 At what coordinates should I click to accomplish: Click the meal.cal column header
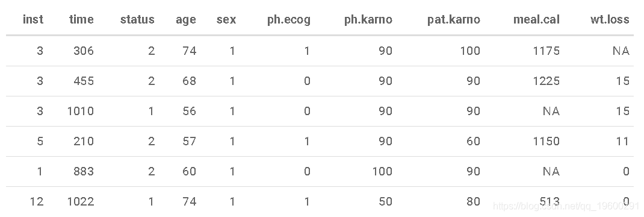(536, 19)
